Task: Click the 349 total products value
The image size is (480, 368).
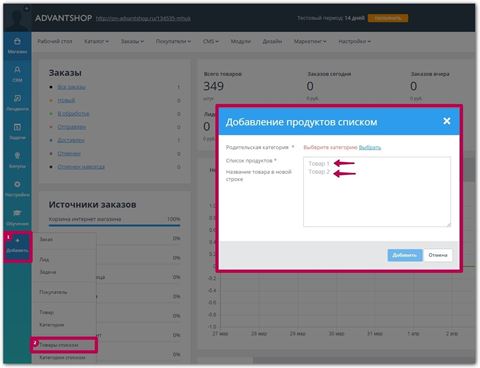Action: pyautogui.click(x=214, y=86)
